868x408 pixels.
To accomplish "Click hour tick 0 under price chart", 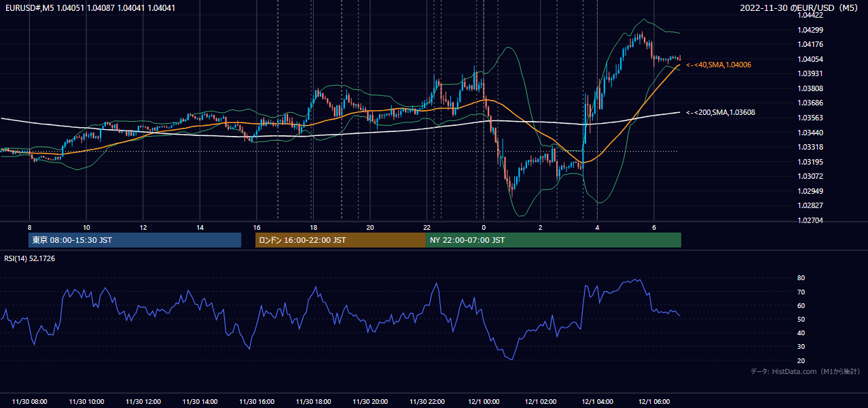I will point(484,227).
